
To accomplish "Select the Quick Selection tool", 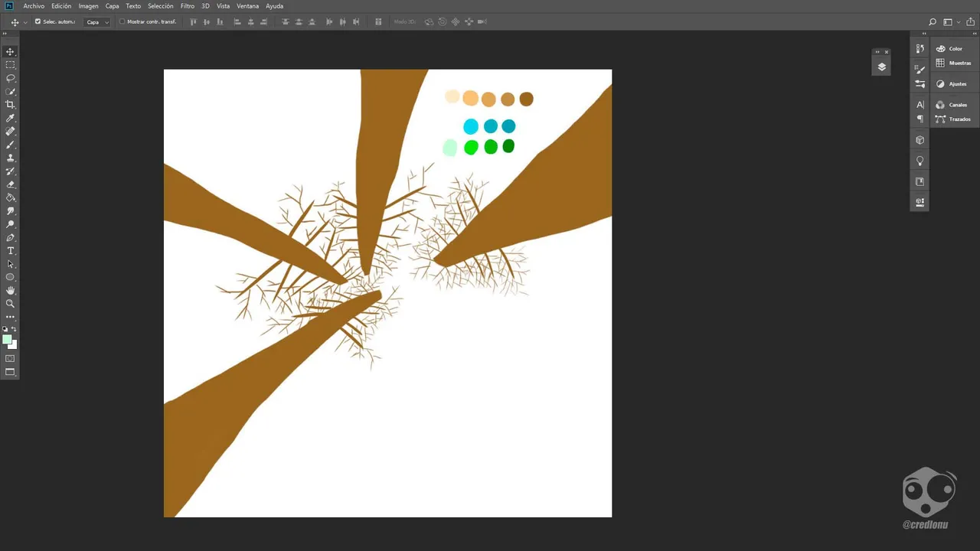I will (10, 92).
